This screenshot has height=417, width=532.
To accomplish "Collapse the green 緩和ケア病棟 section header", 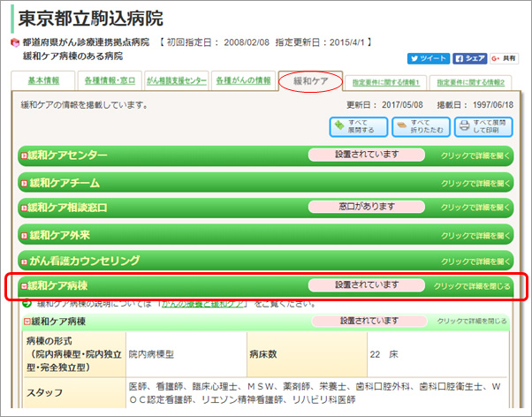I will 265,286.
